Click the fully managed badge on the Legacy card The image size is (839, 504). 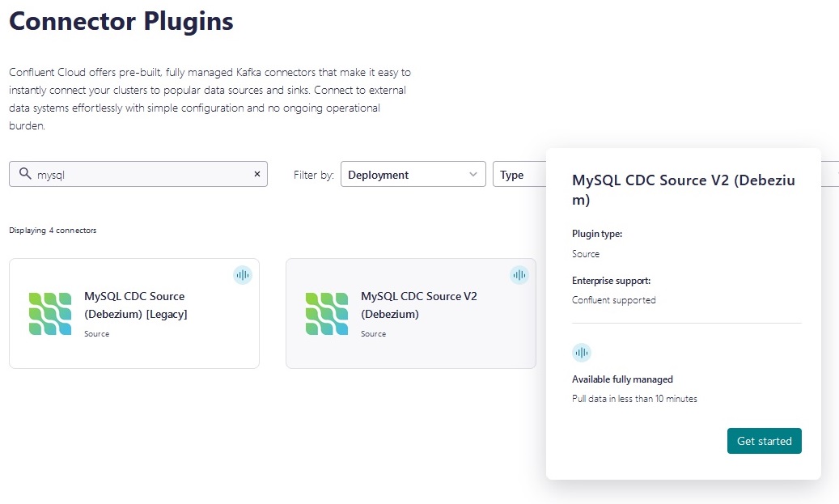pos(243,275)
